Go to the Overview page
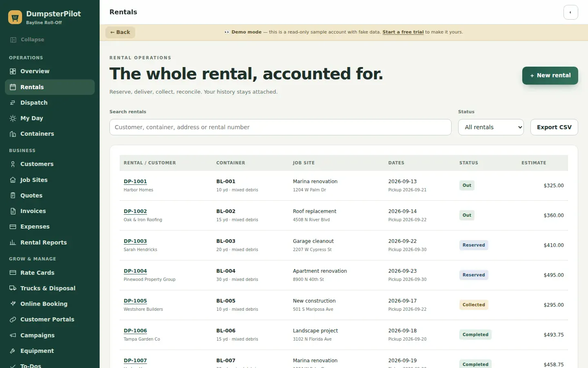588x368 pixels. pyautogui.click(x=50, y=71)
